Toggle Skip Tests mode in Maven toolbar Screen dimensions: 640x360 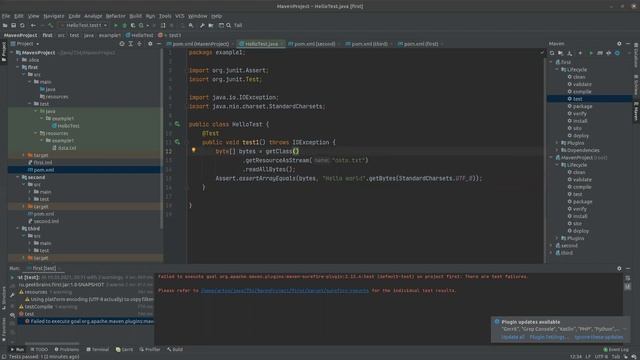(617, 53)
